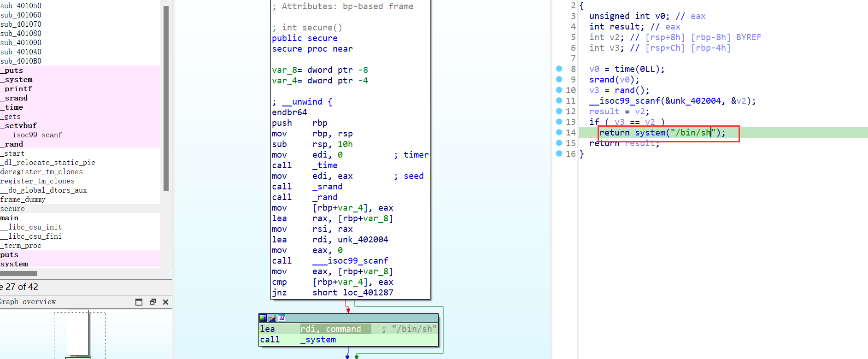This screenshot has height=359, width=868.
Task: Select _printf in functions list
Action: (80, 88)
